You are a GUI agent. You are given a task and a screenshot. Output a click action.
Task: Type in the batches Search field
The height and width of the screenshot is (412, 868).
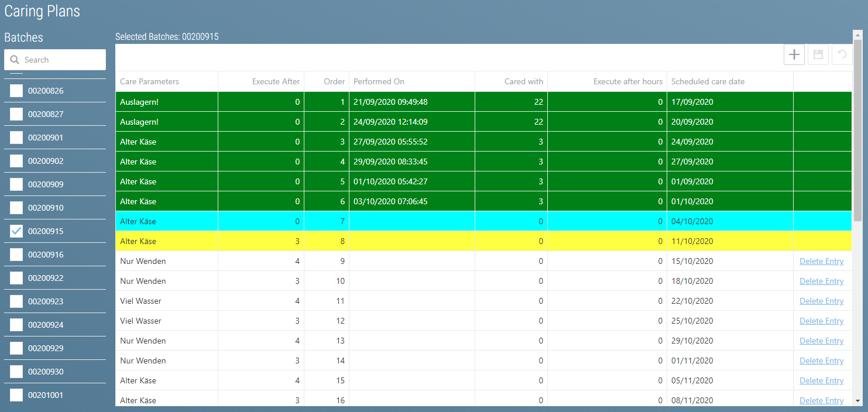61,60
